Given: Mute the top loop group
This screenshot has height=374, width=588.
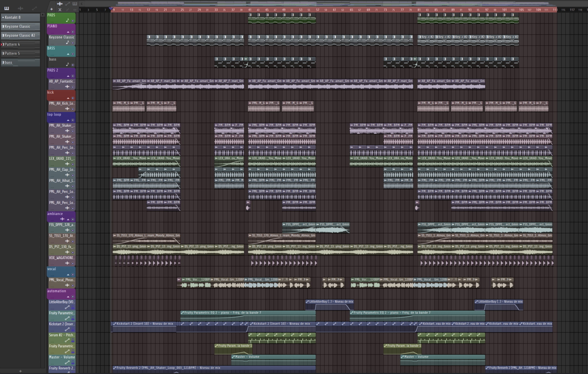Looking at the screenshot, I should point(73,120).
